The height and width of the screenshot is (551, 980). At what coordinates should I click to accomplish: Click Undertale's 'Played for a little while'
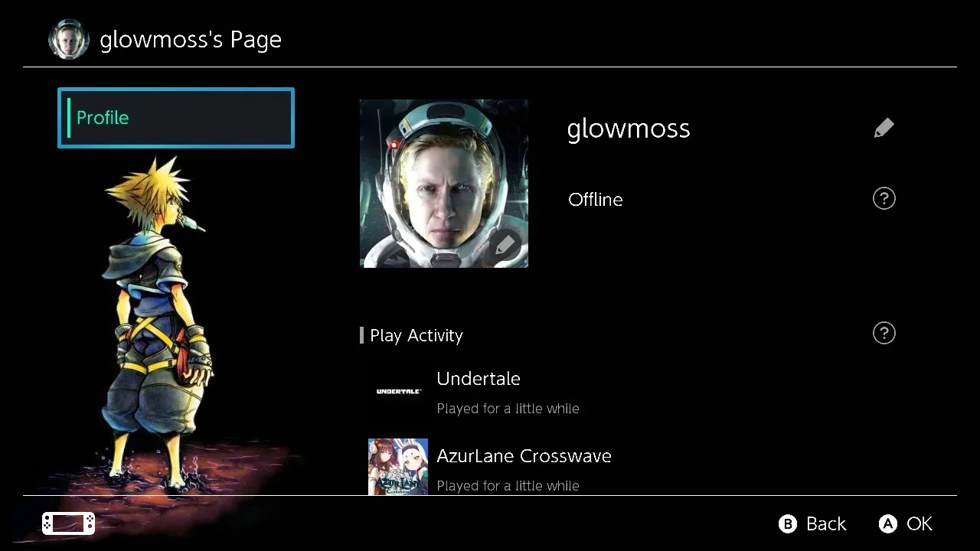508,409
